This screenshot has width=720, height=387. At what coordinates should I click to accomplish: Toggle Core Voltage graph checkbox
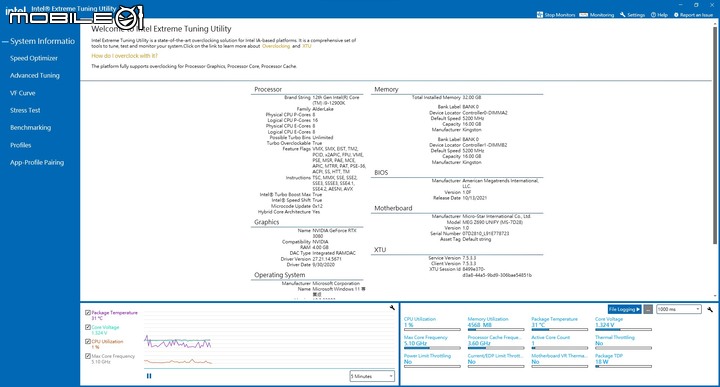[x=88, y=327]
